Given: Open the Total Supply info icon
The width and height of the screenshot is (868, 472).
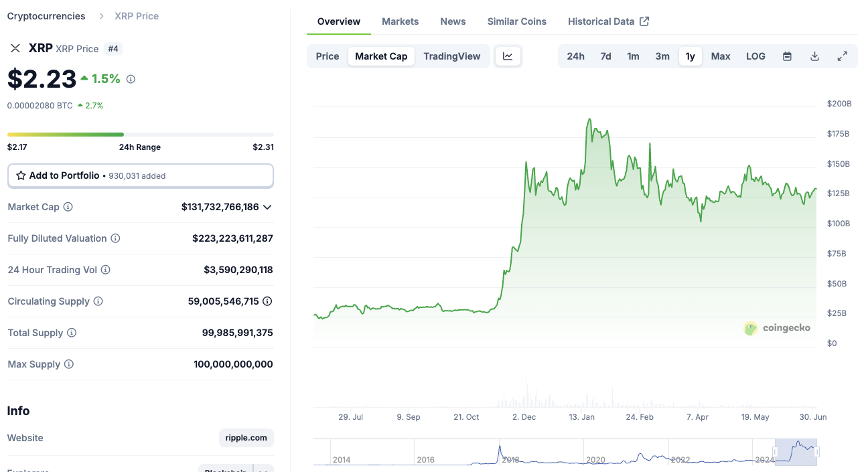Looking at the screenshot, I should coord(72,333).
